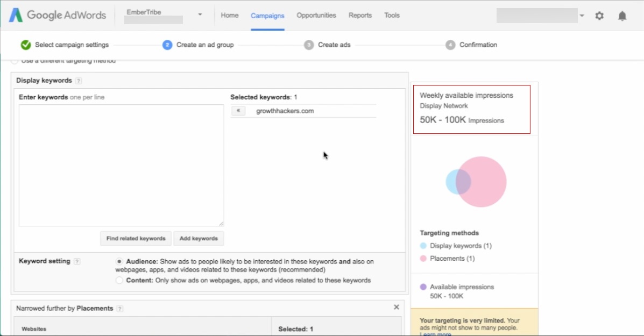Viewport: 644px width, 336px height.
Task: Select Use a different targeting method
Action: [15, 61]
